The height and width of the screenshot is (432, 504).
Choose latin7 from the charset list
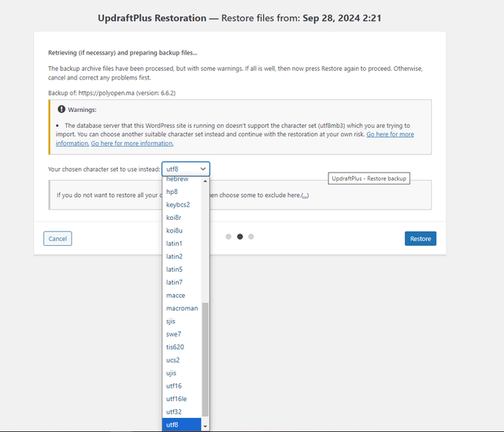point(182,282)
